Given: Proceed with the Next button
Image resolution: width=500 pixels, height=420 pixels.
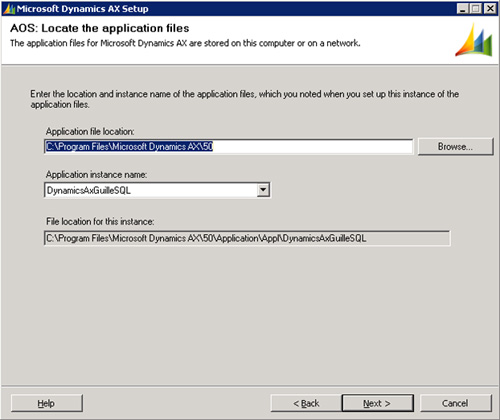Looking at the screenshot, I should [377, 403].
